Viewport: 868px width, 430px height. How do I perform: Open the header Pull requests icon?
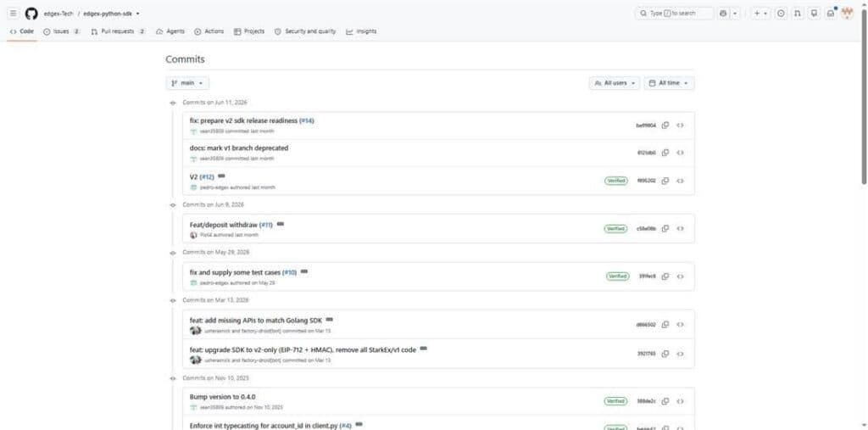(797, 14)
